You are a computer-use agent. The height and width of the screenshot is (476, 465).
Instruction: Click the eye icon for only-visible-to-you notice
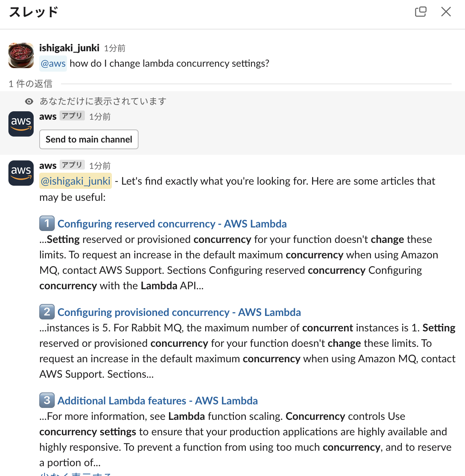coord(29,101)
